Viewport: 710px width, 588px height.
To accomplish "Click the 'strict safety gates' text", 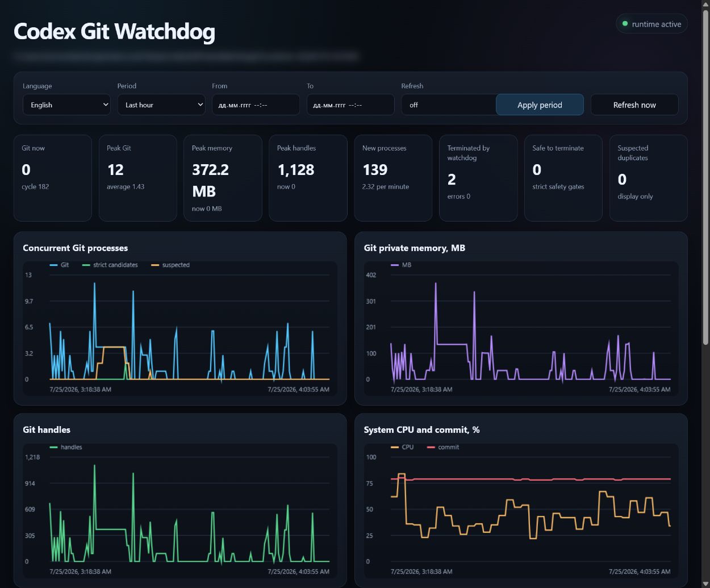I will pyautogui.click(x=558, y=186).
